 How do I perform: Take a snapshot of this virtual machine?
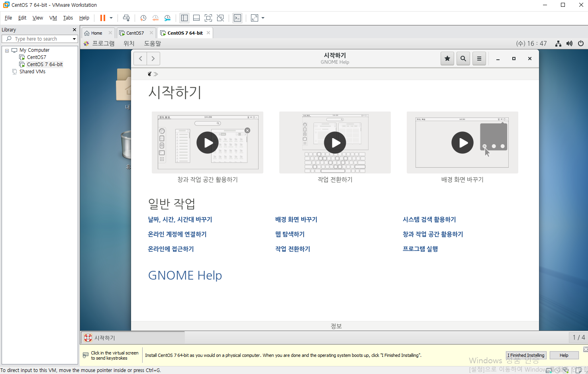[143, 18]
